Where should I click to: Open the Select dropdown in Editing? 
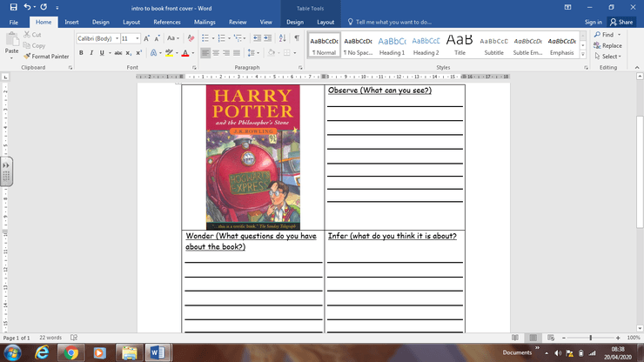607,57
